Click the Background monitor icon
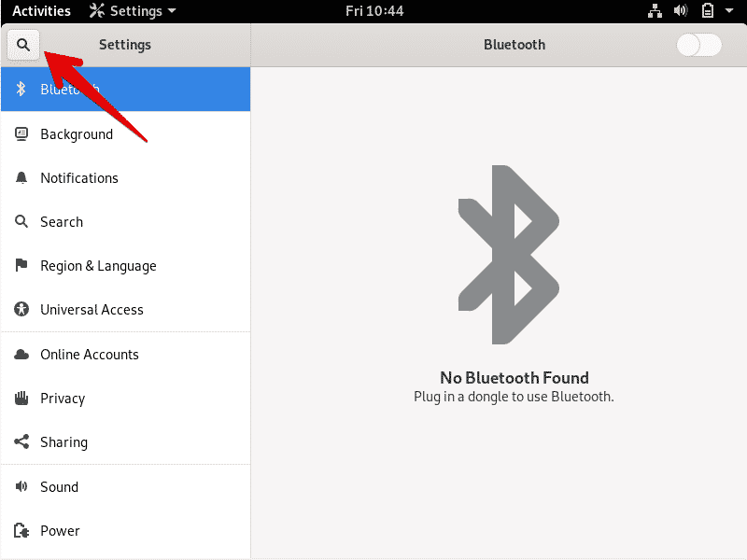Image resolution: width=747 pixels, height=560 pixels. 21,133
